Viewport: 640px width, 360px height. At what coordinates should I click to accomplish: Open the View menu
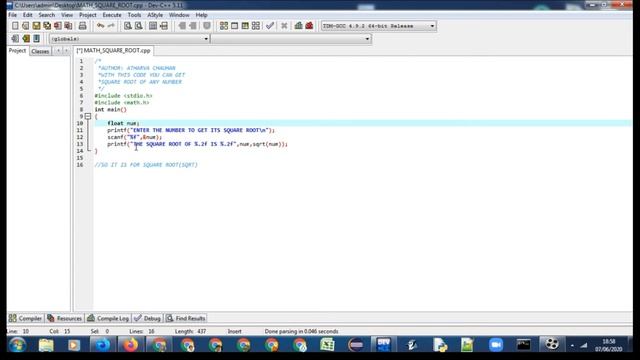pyautogui.click(x=67, y=15)
